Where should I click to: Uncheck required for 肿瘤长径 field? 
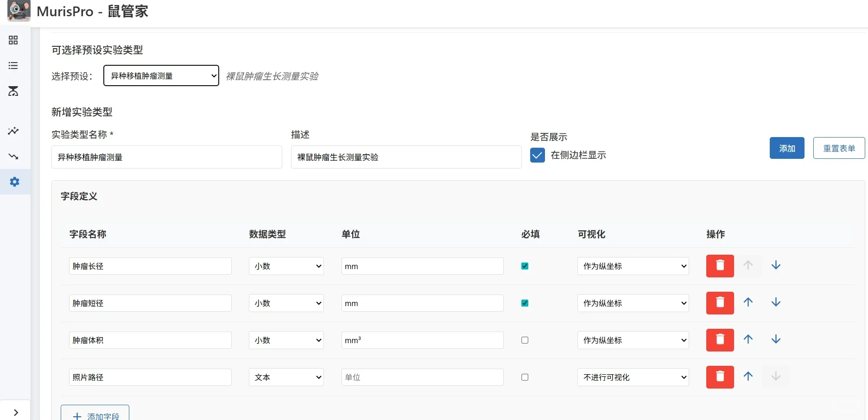point(524,266)
